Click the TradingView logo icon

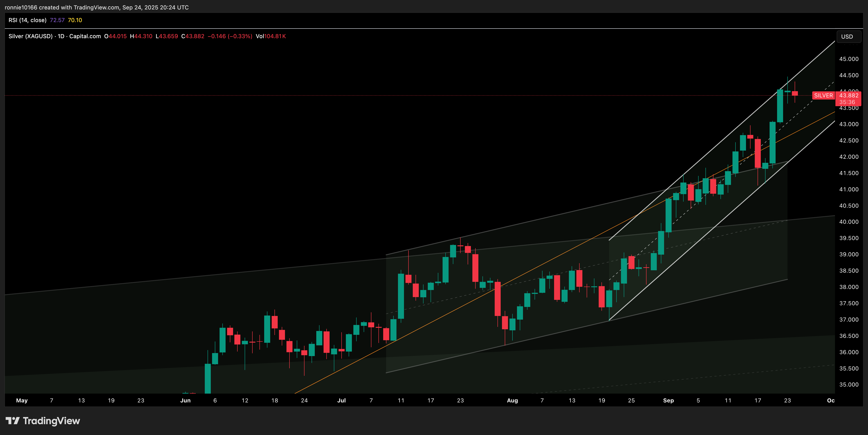click(13, 420)
